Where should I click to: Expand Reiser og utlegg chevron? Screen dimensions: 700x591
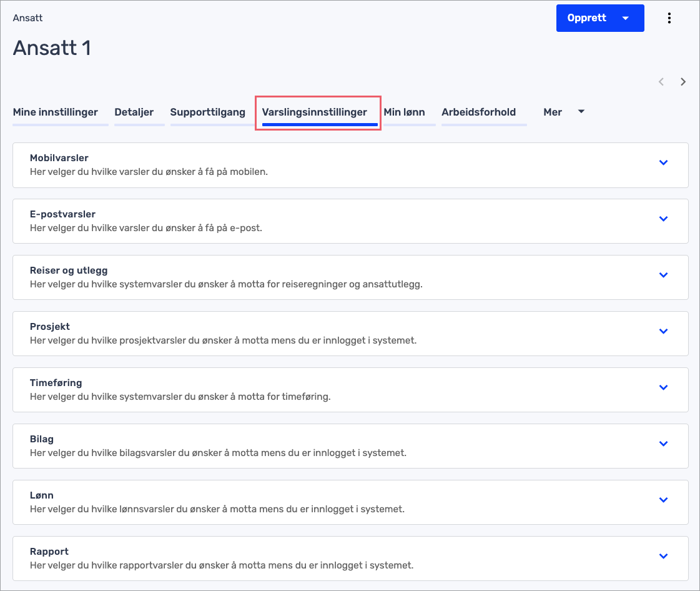[x=663, y=276]
